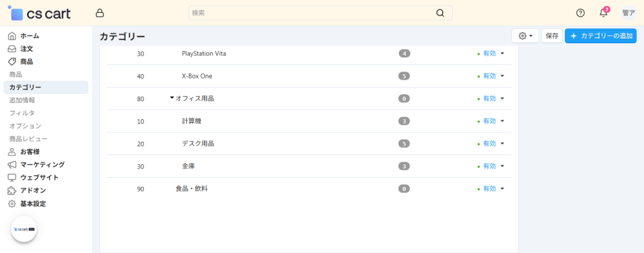The image size is (644, 253).
Task: Select the カテゴリー submenu item
Action: click(46, 87)
